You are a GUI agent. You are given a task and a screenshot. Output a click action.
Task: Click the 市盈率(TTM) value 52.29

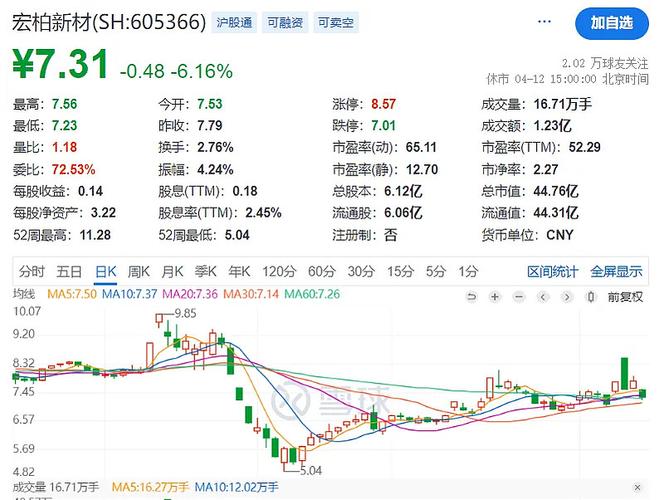[x=585, y=147]
